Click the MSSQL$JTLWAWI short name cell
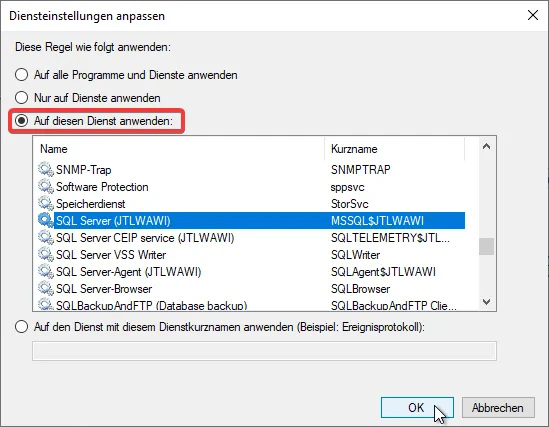The image size is (549, 427). click(x=377, y=220)
